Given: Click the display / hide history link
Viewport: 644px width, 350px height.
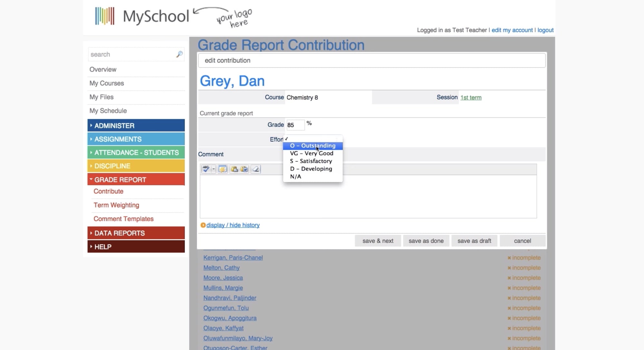Looking at the screenshot, I should click(233, 225).
